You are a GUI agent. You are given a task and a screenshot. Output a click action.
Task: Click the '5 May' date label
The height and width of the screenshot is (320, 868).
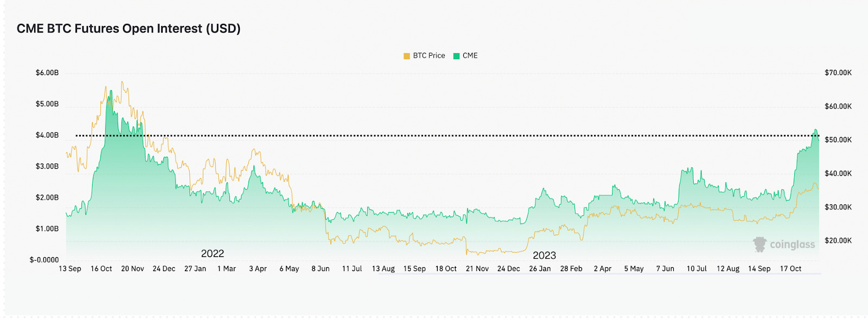(634, 269)
